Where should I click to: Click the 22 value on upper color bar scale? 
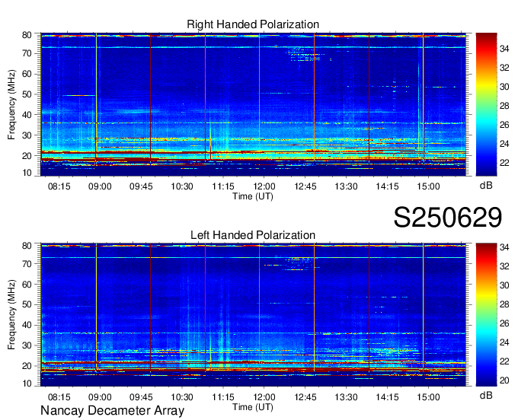pyautogui.click(x=504, y=163)
